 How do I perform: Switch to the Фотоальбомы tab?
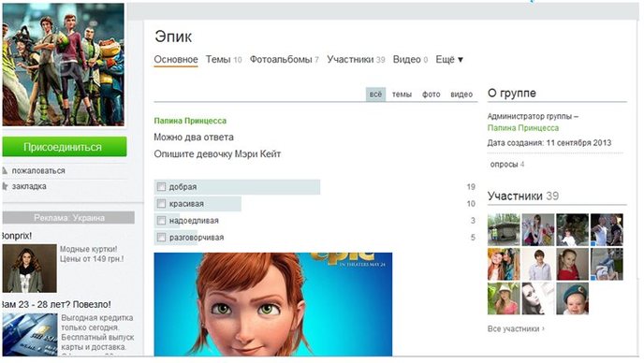pos(285,60)
